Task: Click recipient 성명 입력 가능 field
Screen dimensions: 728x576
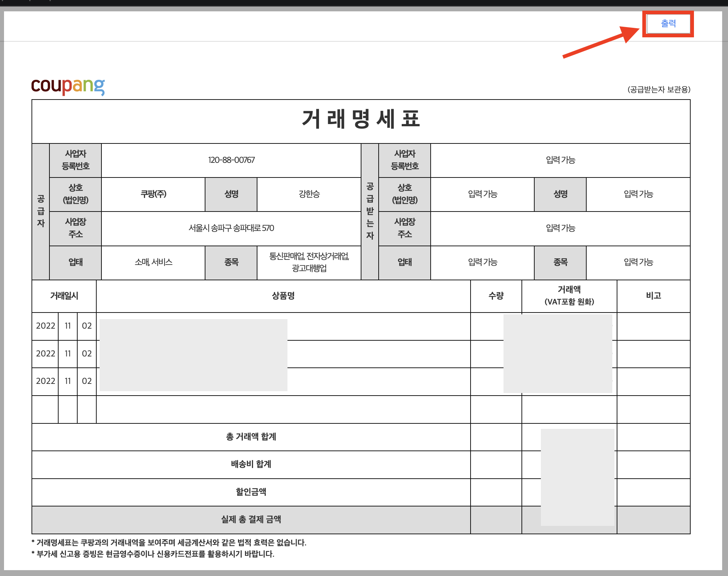Action: pos(638,194)
